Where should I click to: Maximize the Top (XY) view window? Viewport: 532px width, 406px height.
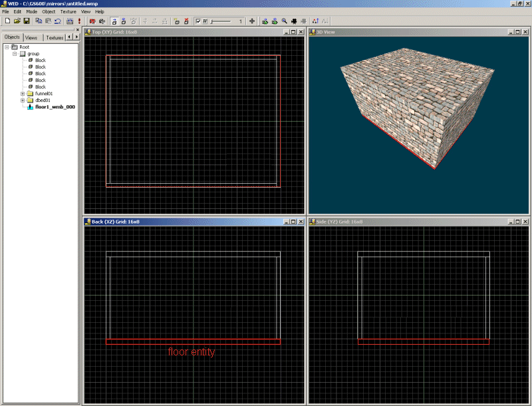[293, 32]
